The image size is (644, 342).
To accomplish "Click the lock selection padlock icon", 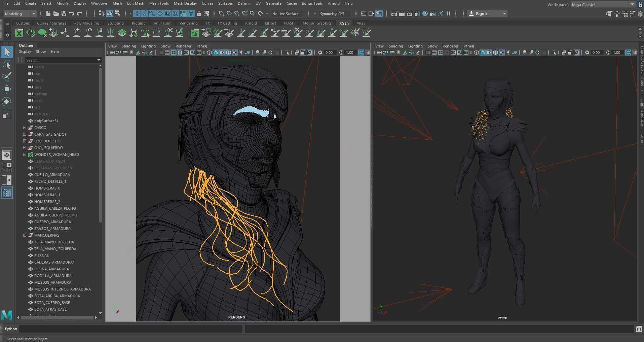I will coord(199,13).
